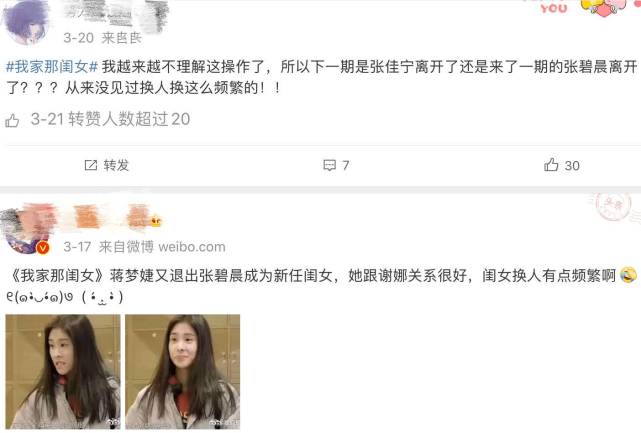Open the #我家那闺女# hashtag link

[52, 66]
